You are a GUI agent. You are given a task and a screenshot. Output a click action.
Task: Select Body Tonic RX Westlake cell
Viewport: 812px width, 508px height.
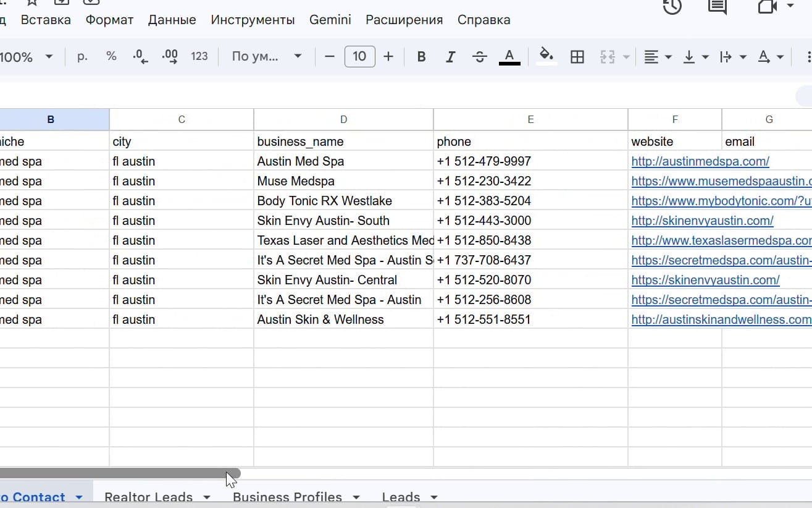pos(343,201)
